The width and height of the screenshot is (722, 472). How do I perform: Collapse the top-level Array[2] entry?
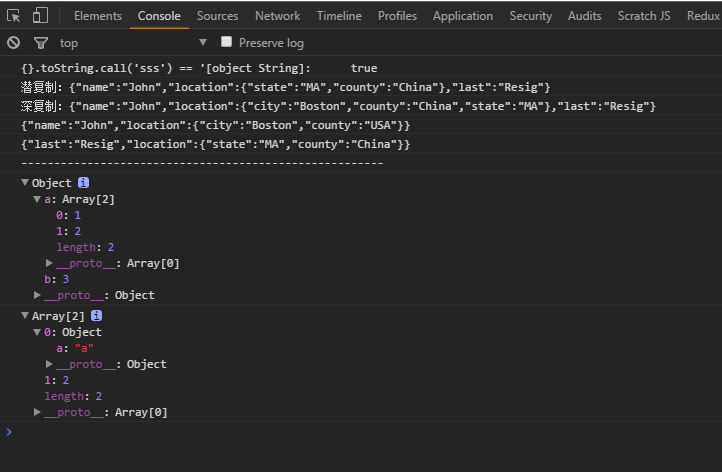pyautogui.click(x=25, y=316)
